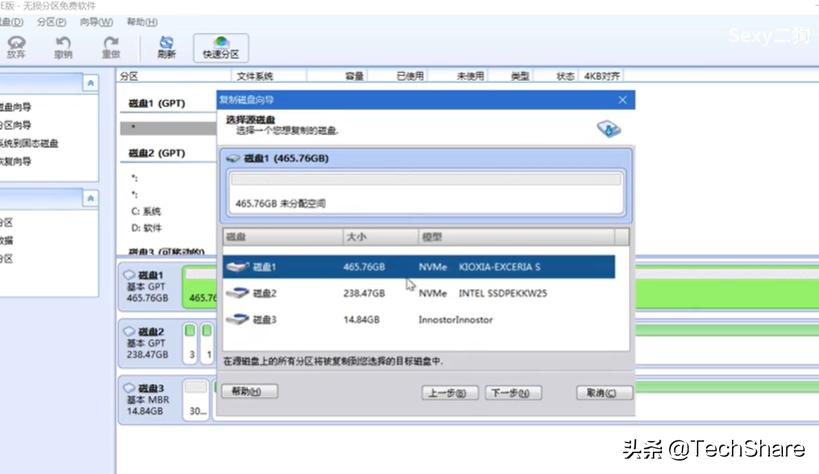Collapse the upper wizard sidebar panel

pos(90,83)
